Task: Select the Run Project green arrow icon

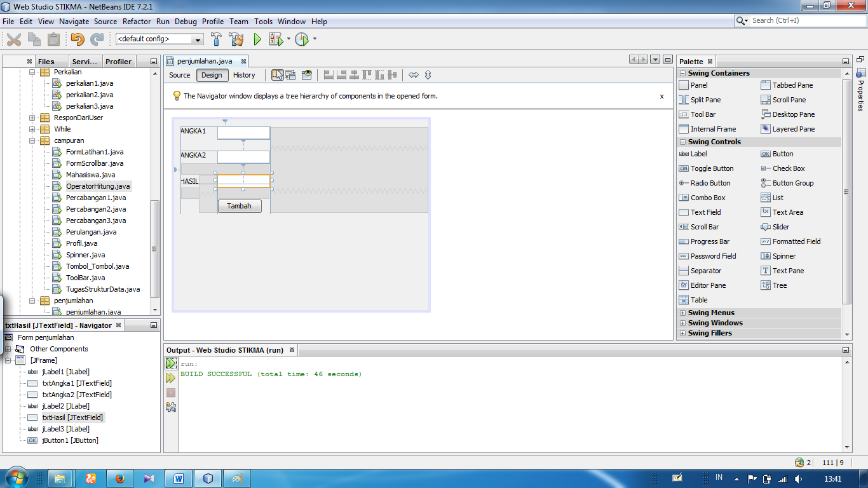Action: (256, 39)
